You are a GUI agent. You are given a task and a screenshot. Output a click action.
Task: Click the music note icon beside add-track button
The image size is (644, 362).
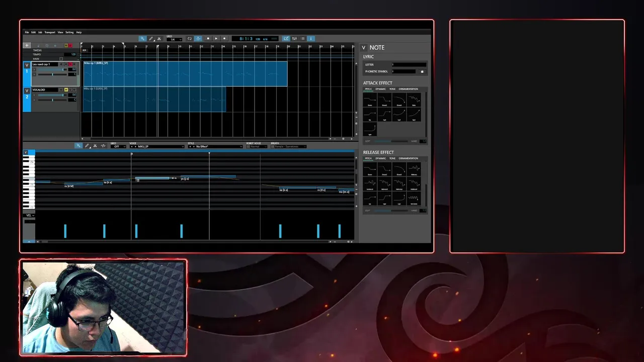click(x=38, y=46)
